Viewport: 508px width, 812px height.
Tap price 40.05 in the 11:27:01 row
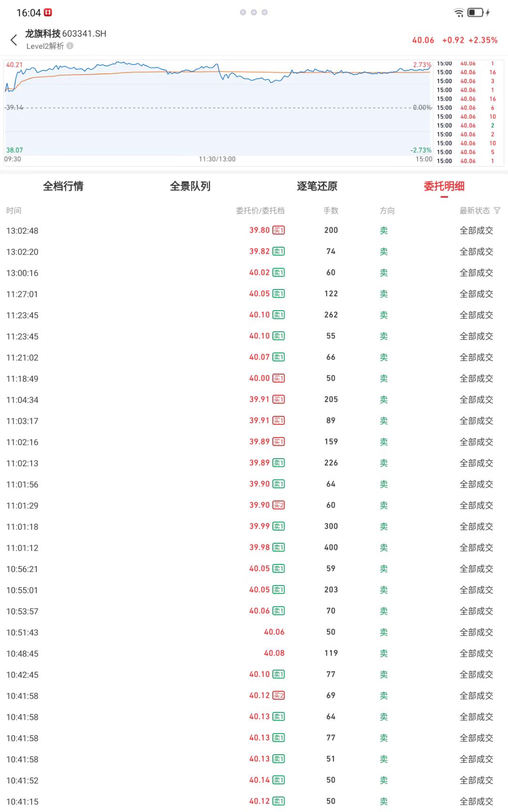pos(260,294)
